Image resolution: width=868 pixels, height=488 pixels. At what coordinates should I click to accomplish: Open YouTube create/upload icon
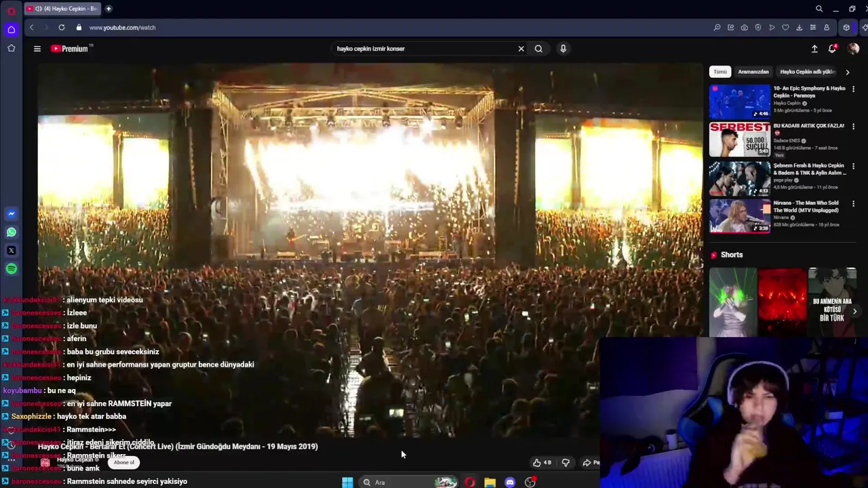[x=814, y=49]
